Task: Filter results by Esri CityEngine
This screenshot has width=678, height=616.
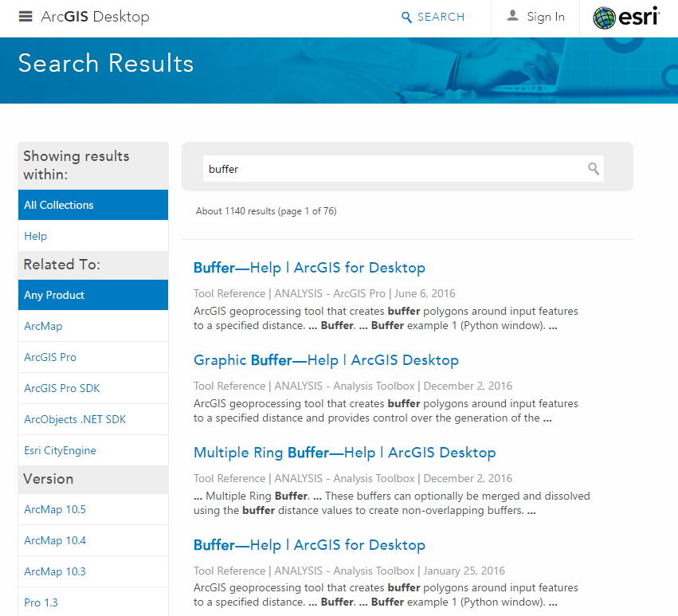Action: click(93, 451)
